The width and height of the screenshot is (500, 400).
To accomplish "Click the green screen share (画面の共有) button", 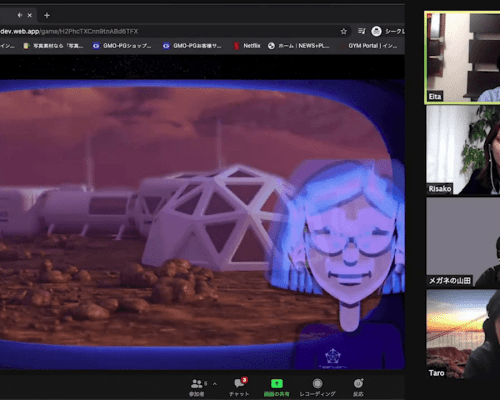I will 276,387.
